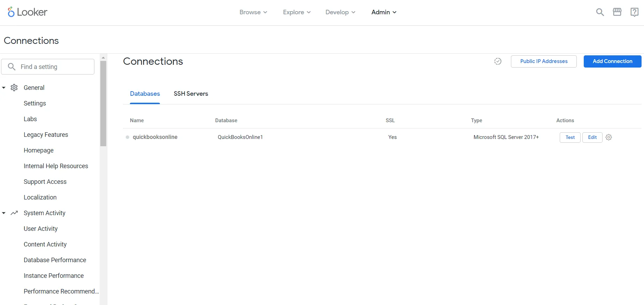Screen dimensions: 644x305
Task: Switch to the SSH Servers tab
Action: pos(191,94)
